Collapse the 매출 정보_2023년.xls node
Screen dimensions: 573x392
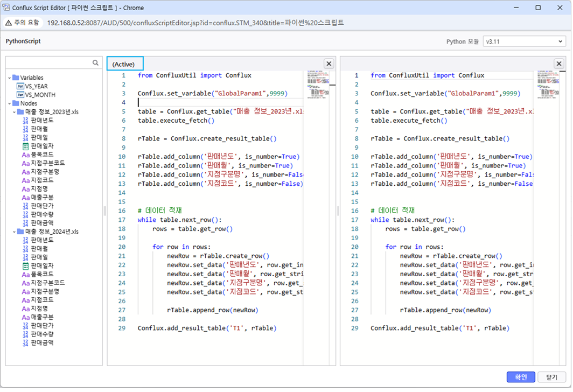click(x=15, y=112)
